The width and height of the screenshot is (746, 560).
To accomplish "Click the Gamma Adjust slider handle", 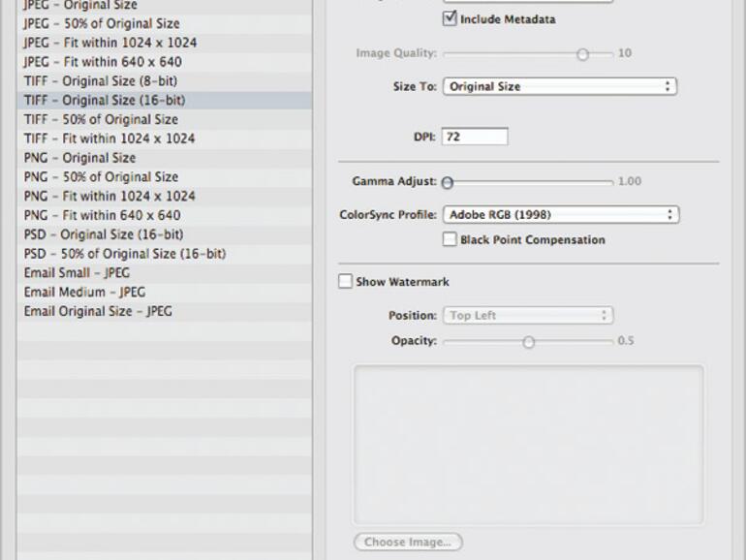I will click(x=448, y=183).
